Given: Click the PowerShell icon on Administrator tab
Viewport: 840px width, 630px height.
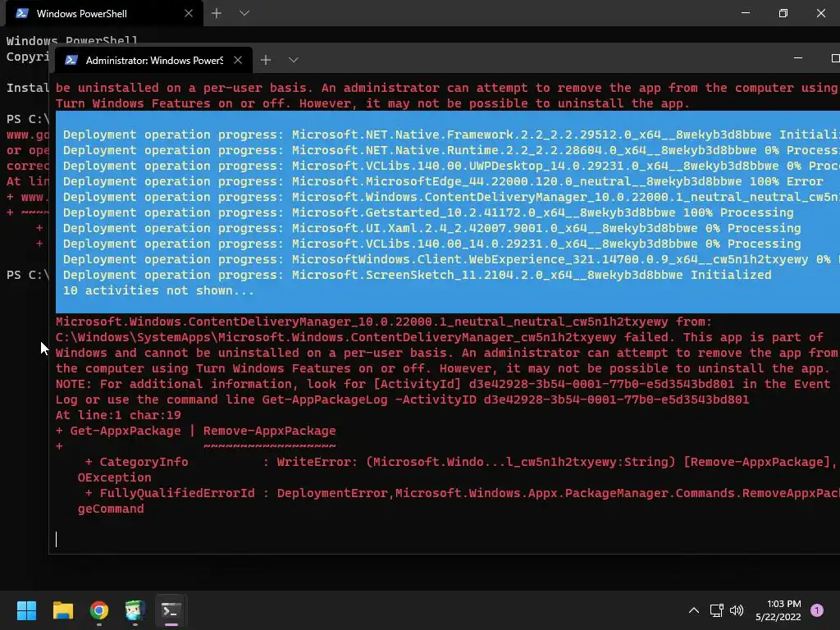Looking at the screenshot, I should pyautogui.click(x=71, y=60).
